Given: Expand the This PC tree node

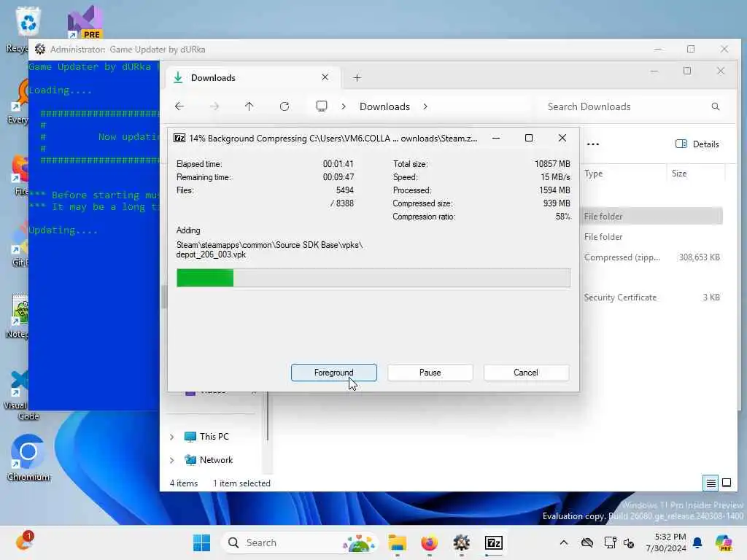Looking at the screenshot, I should [171, 437].
